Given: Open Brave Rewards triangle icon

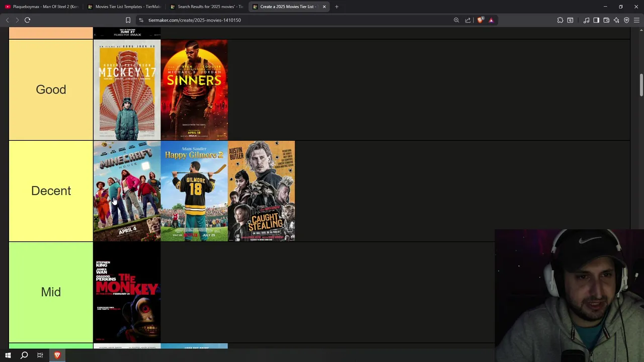Looking at the screenshot, I should click(x=491, y=20).
